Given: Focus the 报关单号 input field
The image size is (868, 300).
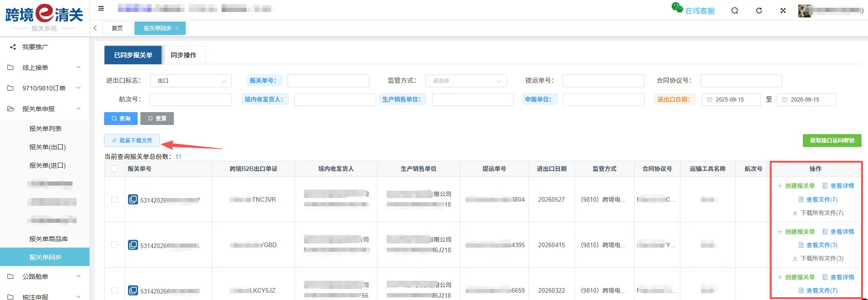Looking at the screenshot, I should 328,81.
